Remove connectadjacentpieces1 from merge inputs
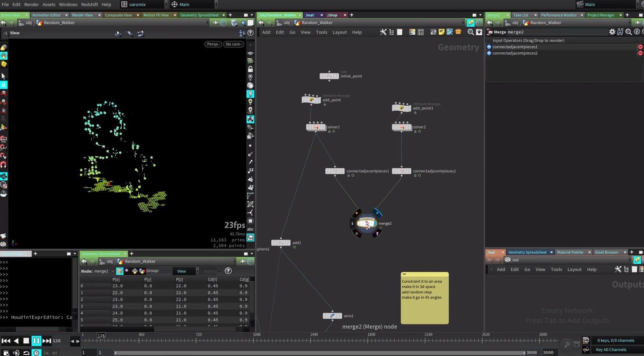This screenshot has height=356, width=644. [x=640, y=47]
